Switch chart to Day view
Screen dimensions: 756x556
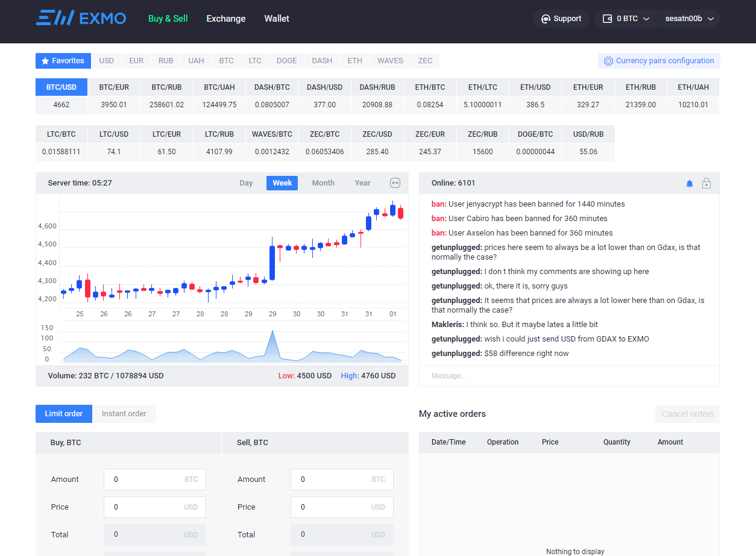click(246, 183)
